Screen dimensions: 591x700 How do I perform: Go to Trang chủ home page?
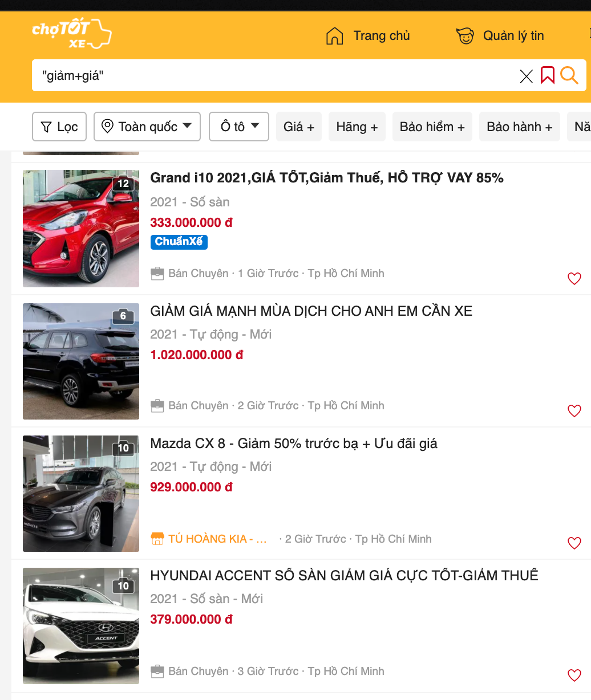pyautogui.click(x=368, y=36)
